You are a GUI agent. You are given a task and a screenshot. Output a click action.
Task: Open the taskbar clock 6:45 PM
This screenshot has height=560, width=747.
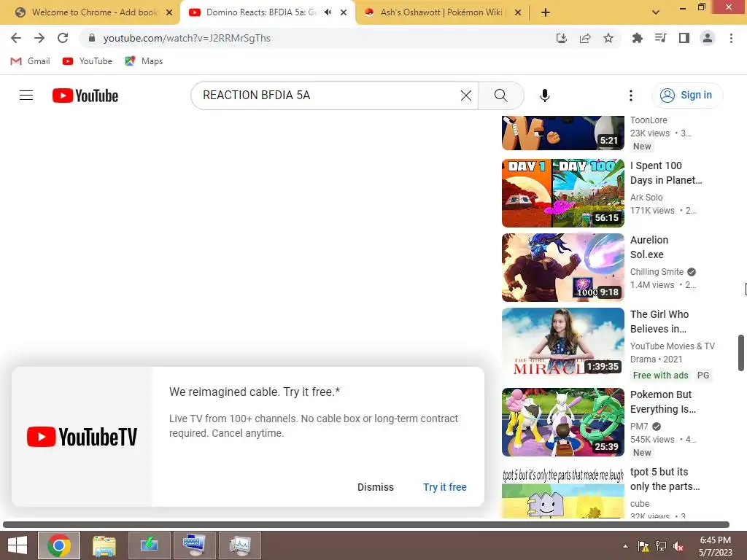click(x=716, y=546)
